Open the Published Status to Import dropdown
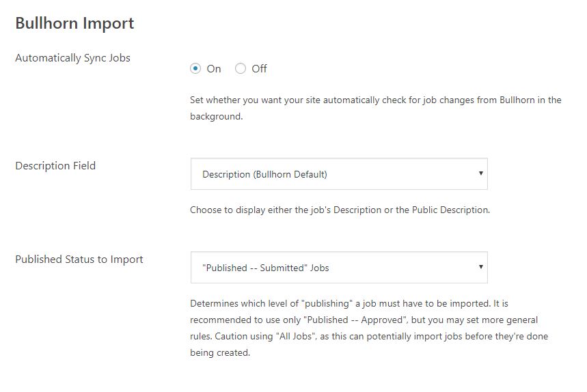This screenshot has width=587, height=392. 339,268
